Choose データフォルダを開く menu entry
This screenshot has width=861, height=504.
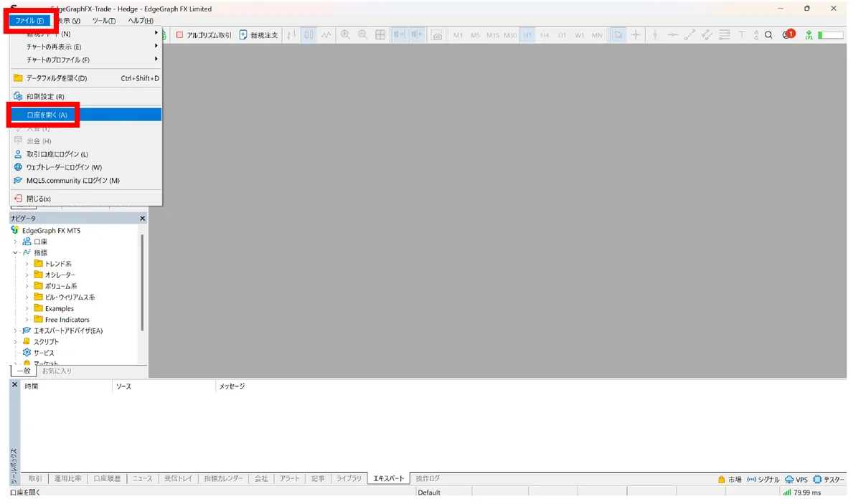tap(85, 78)
